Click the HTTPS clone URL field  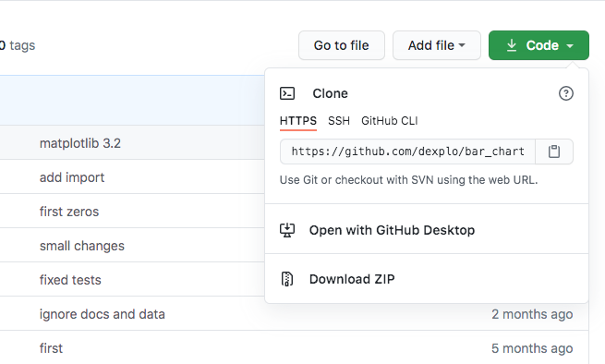408,152
